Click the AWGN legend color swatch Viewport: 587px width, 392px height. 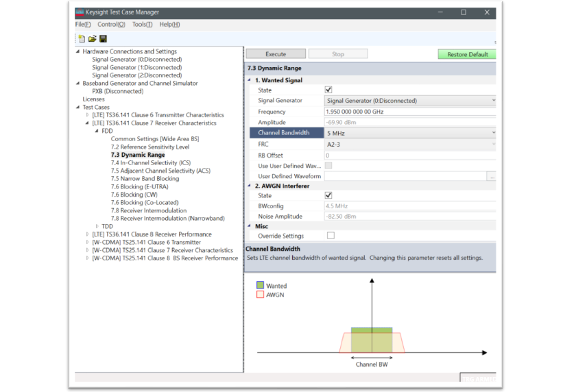click(x=260, y=295)
